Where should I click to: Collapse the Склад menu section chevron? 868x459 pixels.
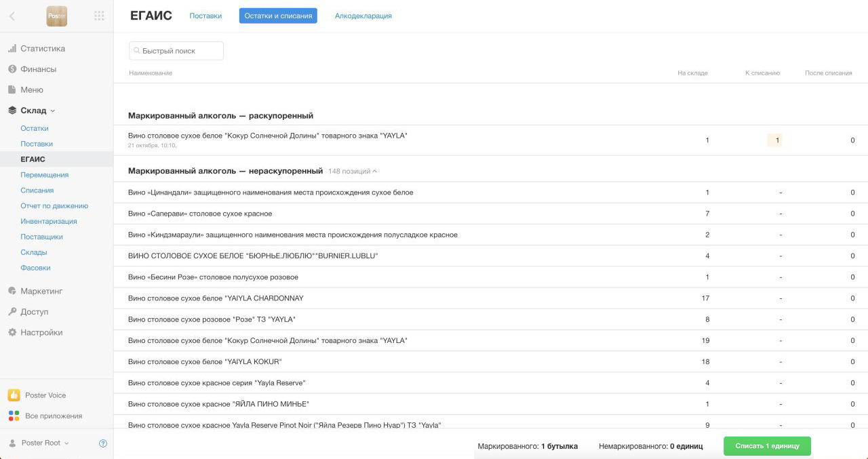pyautogui.click(x=53, y=111)
